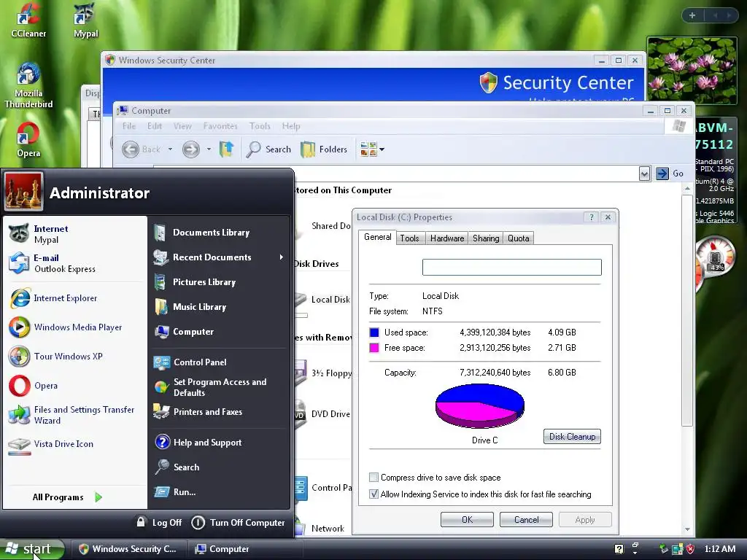Viewport: 747px width, 560px height.
Task: Open the Views dropdown in Computer toolbar
Action: click(x=373, y=149)
